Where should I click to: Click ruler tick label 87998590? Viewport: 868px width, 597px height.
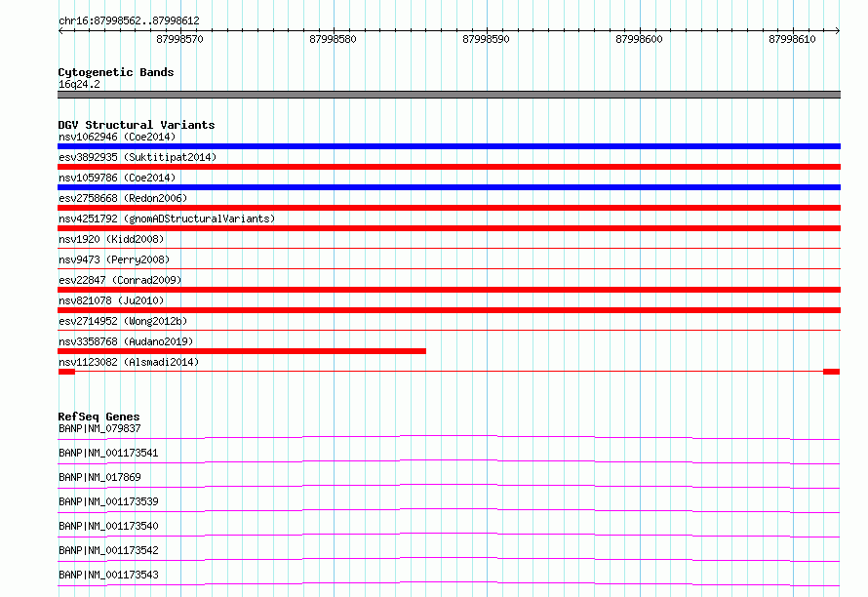click(x=486, y=39)
